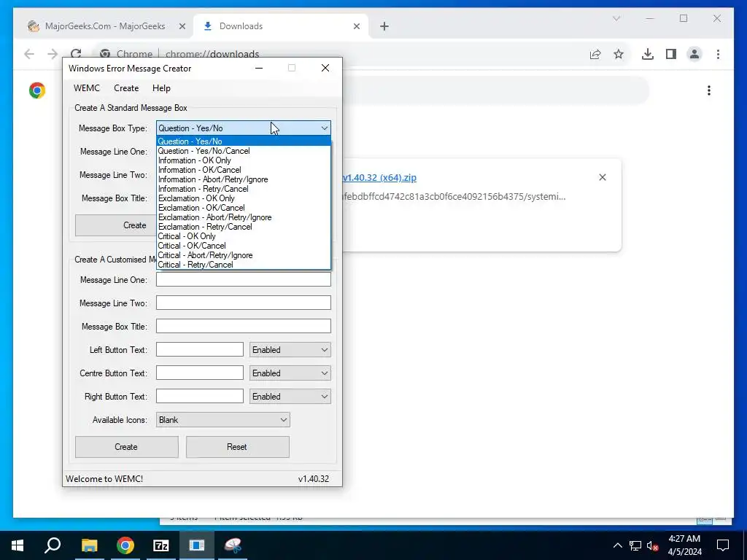Select Critical - OK/Cancel option

[x=244, y=246]
